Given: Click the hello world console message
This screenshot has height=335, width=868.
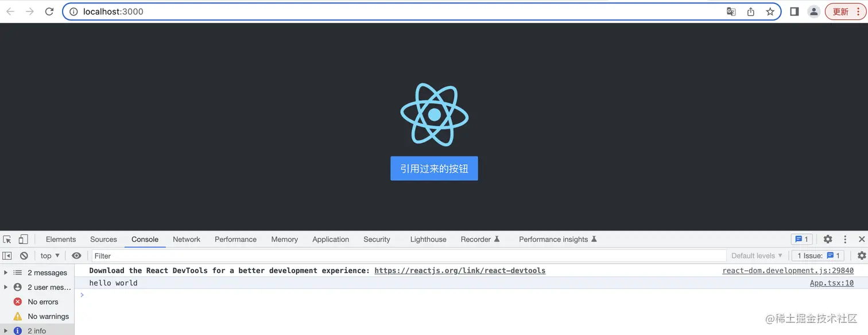Looking at the screenshot, I should [113, 283].
